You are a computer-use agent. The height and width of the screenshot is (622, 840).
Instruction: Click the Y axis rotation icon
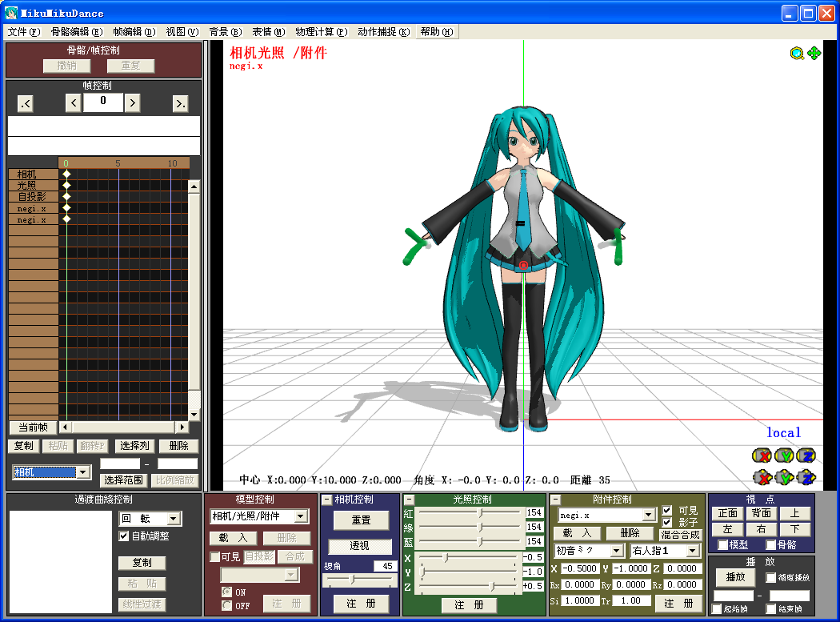point(784,455)
